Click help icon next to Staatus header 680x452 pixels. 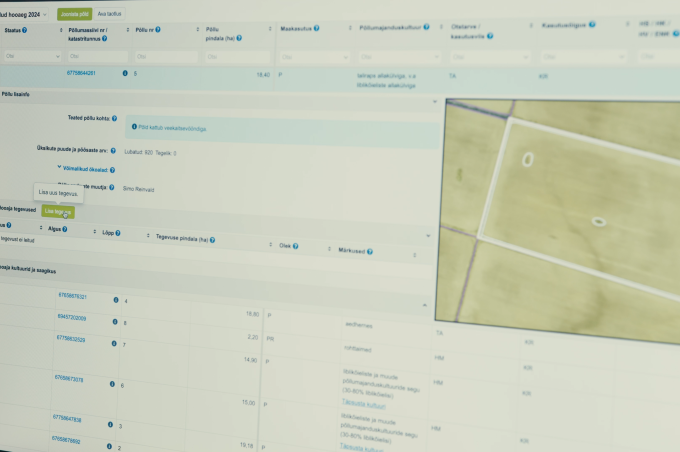[24, 31]
